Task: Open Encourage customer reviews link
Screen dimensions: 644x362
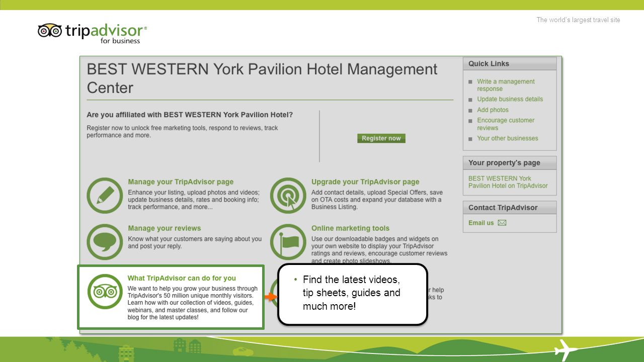Action: pyautogui.click(x=506, y=124)
